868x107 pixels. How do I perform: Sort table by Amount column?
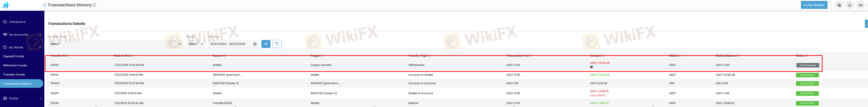tap(597, 55)
